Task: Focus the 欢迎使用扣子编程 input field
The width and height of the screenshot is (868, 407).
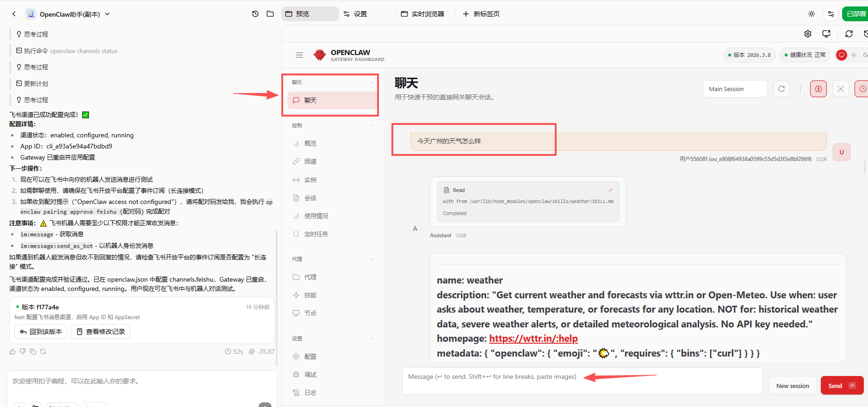Action: [x=142, y=381]
